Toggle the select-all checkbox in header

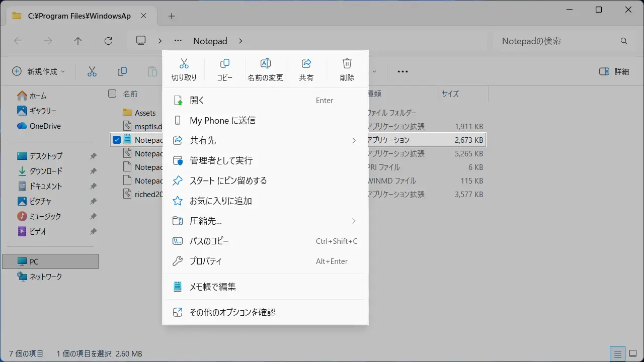pos(112,94)
